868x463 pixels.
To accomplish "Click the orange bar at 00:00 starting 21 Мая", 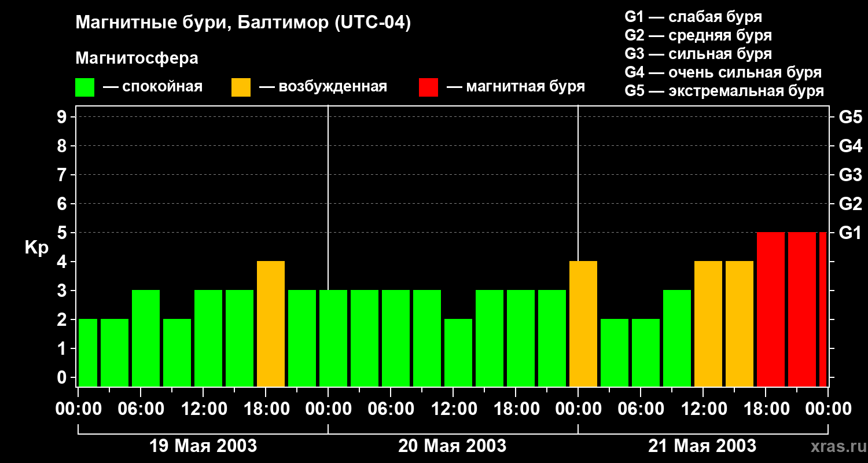I will (583, 324).
